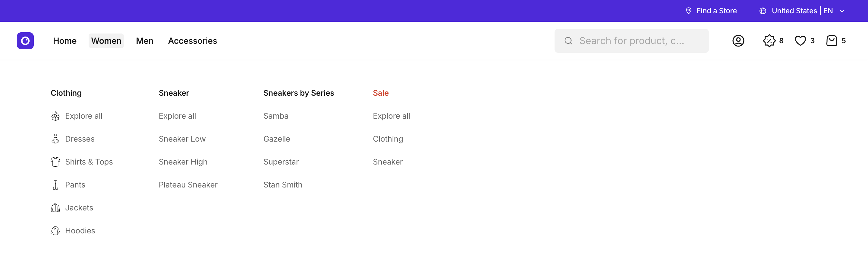Image resolution: width=868 pixels, height=253 pixels.
Task: Click the Hoodies icon in Clothing
Action: [x=55, y=231]
